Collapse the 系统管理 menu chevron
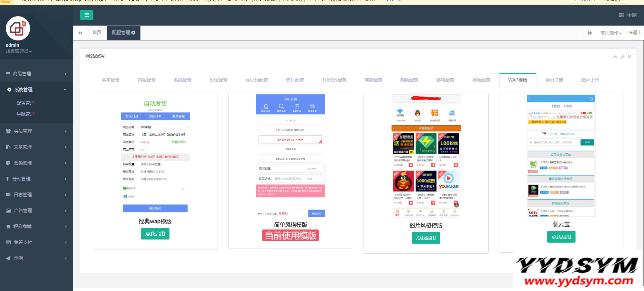644x291 pixels. [x=65, y=90]
